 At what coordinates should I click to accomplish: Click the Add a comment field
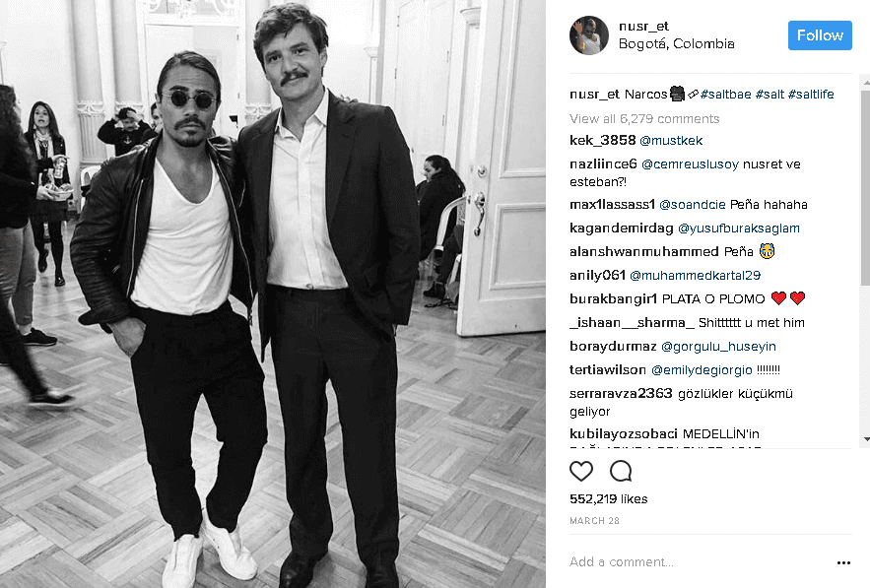(700, 562)
